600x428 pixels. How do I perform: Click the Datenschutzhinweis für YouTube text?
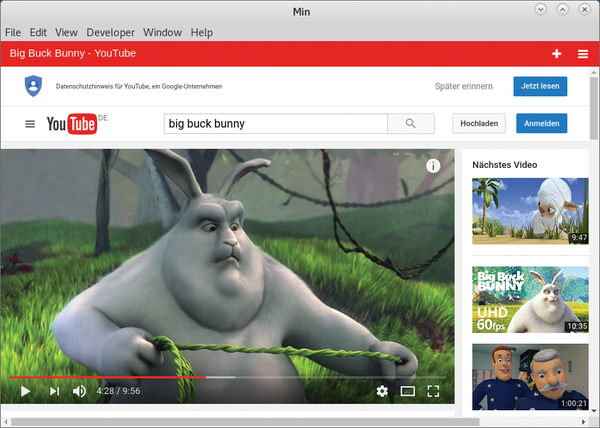point(139,86)
